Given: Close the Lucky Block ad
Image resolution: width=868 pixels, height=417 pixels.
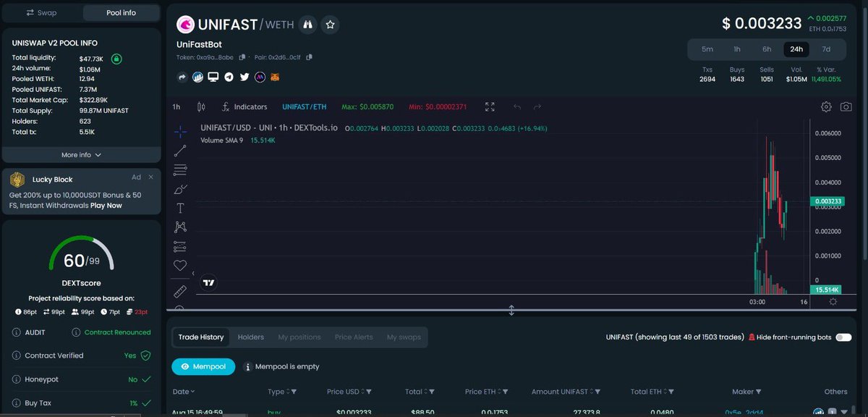Looking at the screenshot, I should pyautogui.click(x=150, y=177).
